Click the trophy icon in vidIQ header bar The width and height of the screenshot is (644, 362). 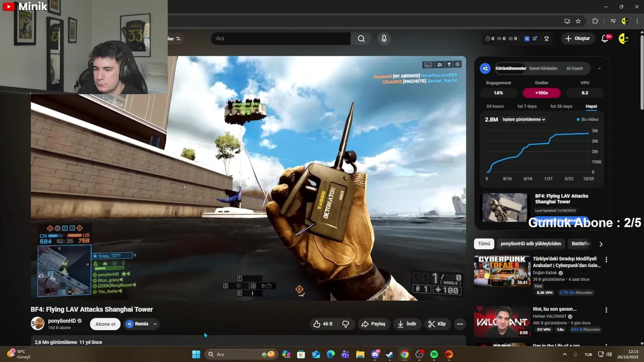(x=546, y=39)
